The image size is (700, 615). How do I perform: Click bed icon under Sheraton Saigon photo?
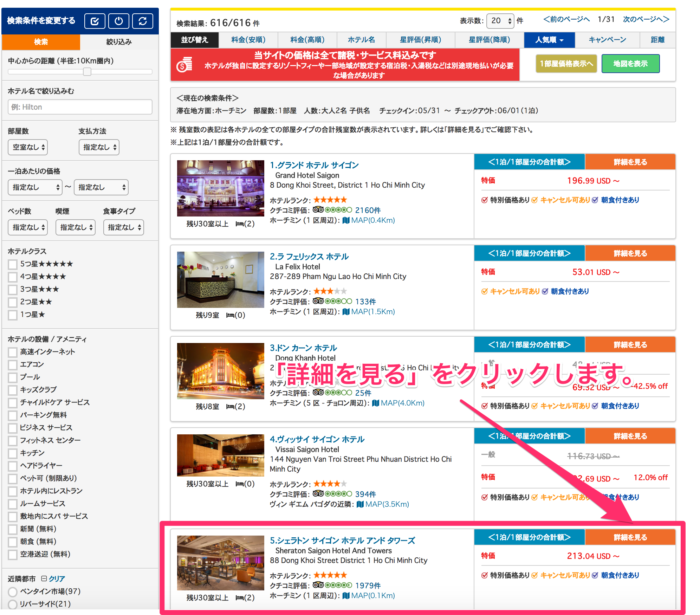click(240, 598)
